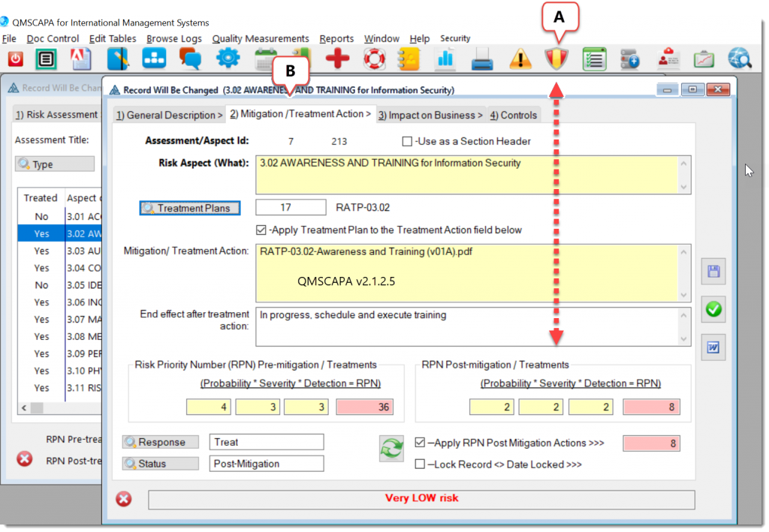
Task: Open the Adobe PDF document icon
Action: click(80, 59)
